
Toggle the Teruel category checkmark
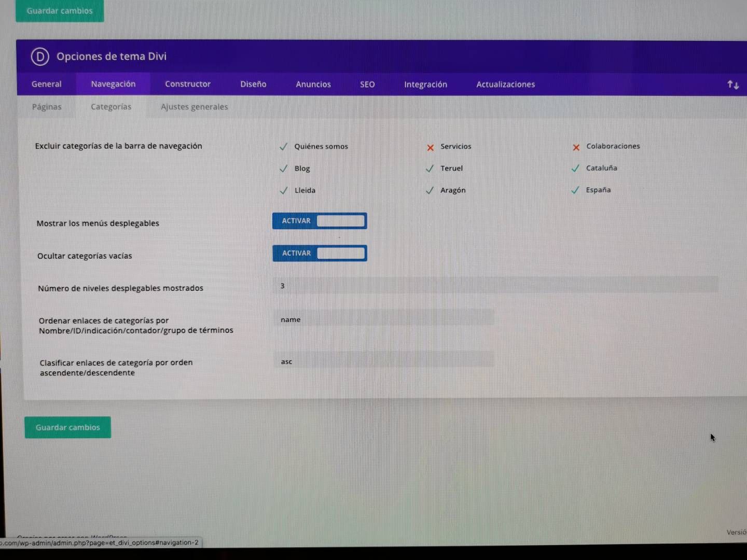pyautogui.click(x=430, y=169)
